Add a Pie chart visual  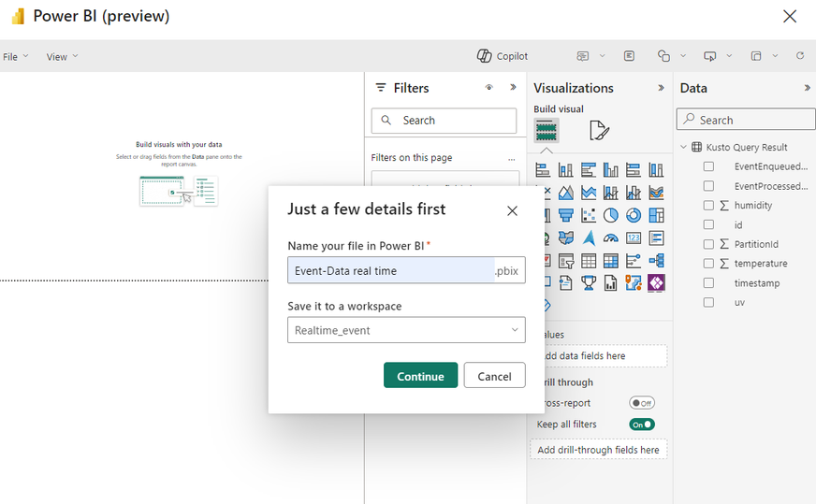pyautogui.click(x=611, y=215)
